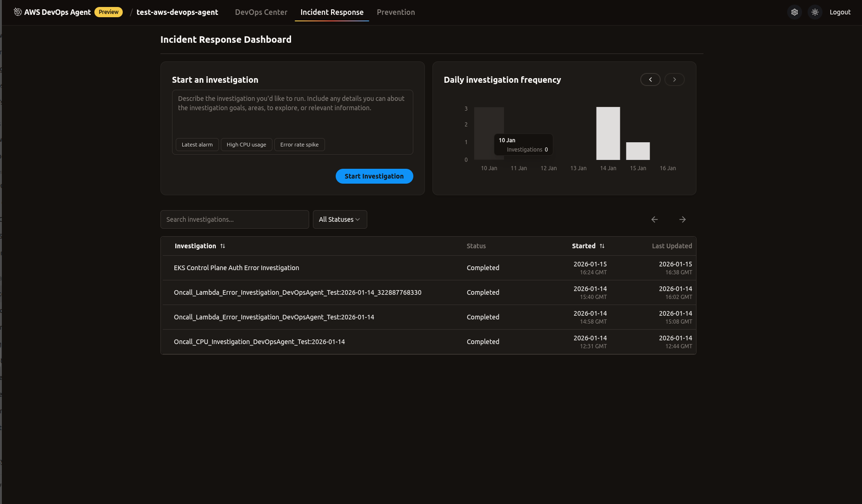Open the Lambda error investigation ending 322887768330

click(298, 292)
